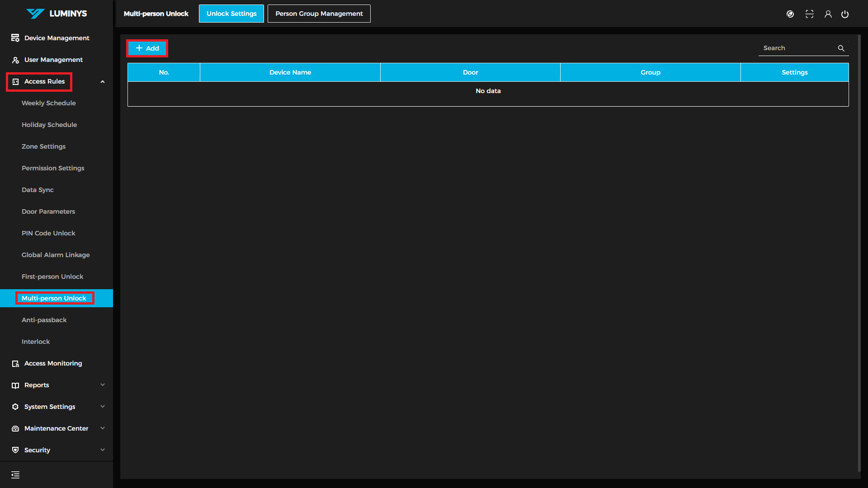
Task: Collapse the Access Rules chevron
Action: coord(103,82)
